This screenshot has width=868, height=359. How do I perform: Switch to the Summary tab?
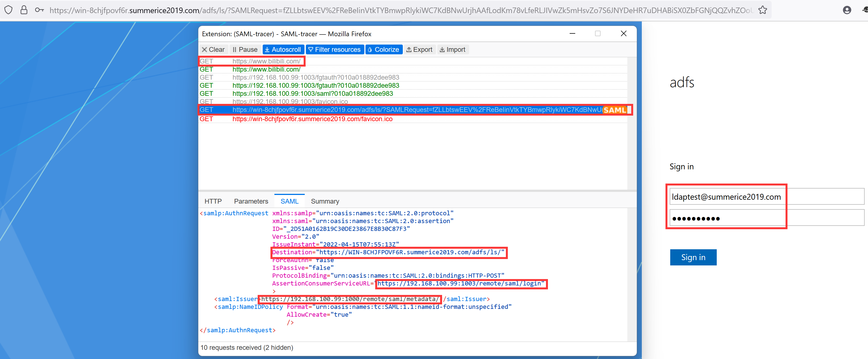pos(325,201)
